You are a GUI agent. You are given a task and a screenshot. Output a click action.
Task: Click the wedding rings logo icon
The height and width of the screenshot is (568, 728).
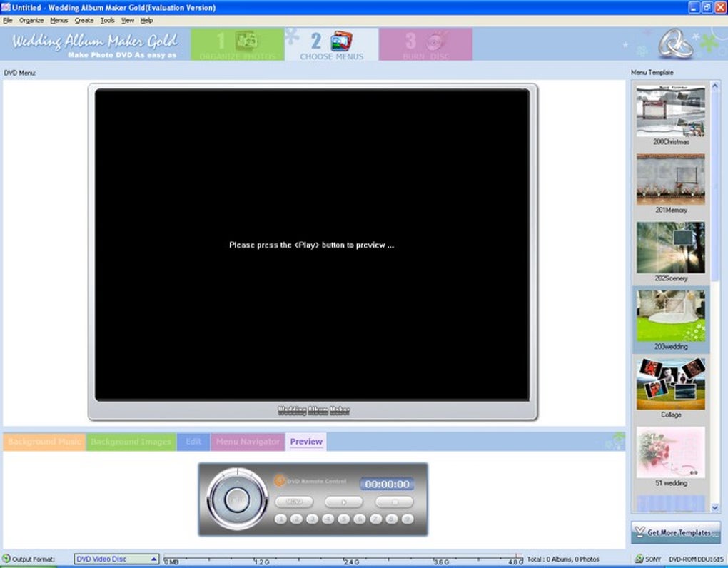pyautogui.click(x=676, y=44)
